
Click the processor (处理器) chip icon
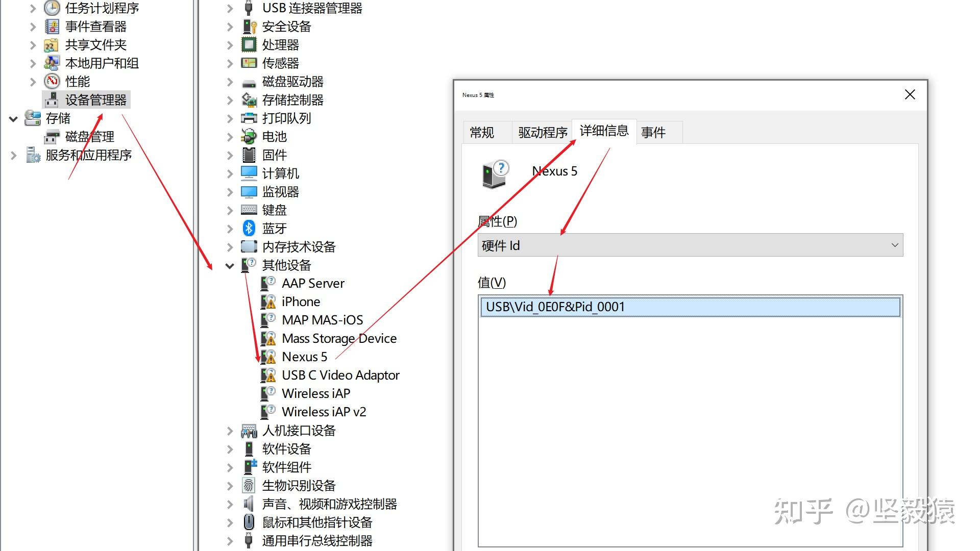pos(249,44)
